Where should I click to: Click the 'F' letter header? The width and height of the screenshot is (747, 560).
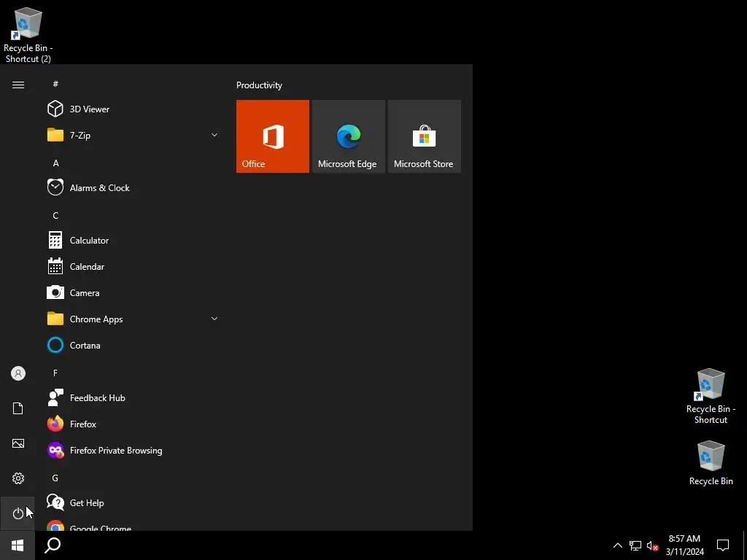(x=55, y=373)
